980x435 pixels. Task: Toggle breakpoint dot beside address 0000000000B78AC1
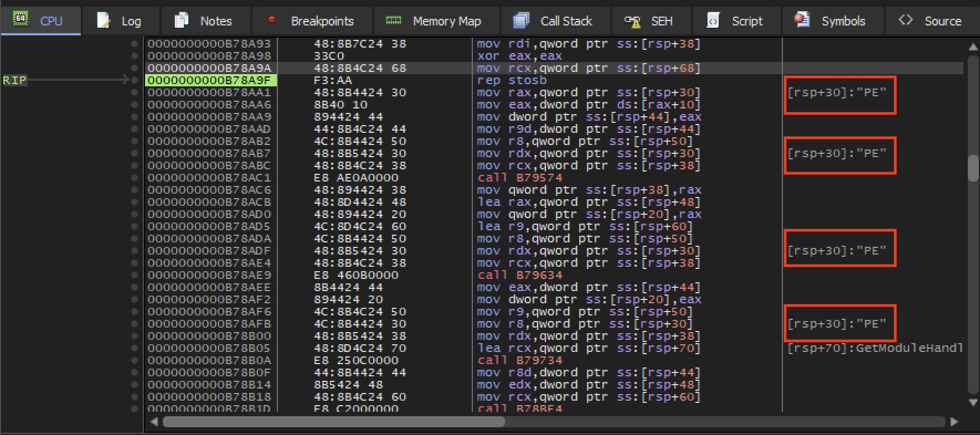[x=135, y=178]
